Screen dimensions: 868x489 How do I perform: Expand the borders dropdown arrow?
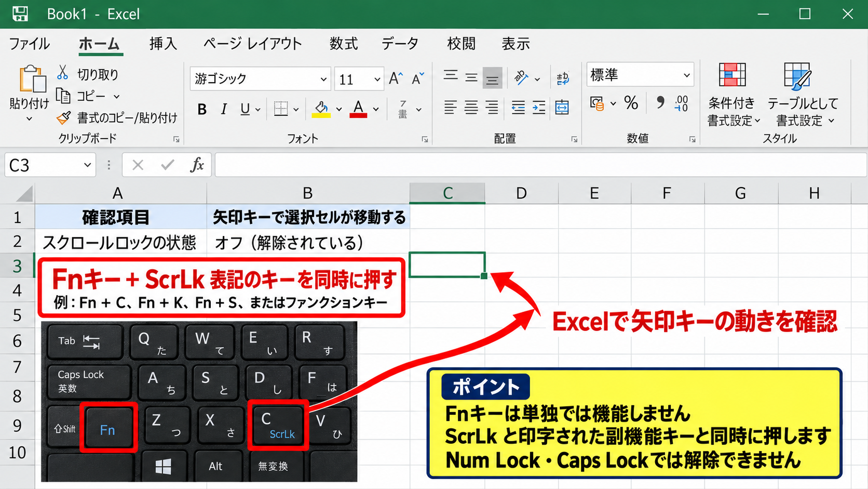296,109
